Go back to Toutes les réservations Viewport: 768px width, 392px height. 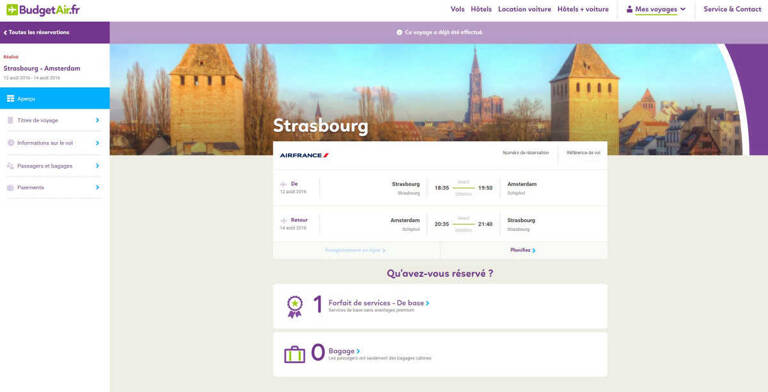point(36,32)
